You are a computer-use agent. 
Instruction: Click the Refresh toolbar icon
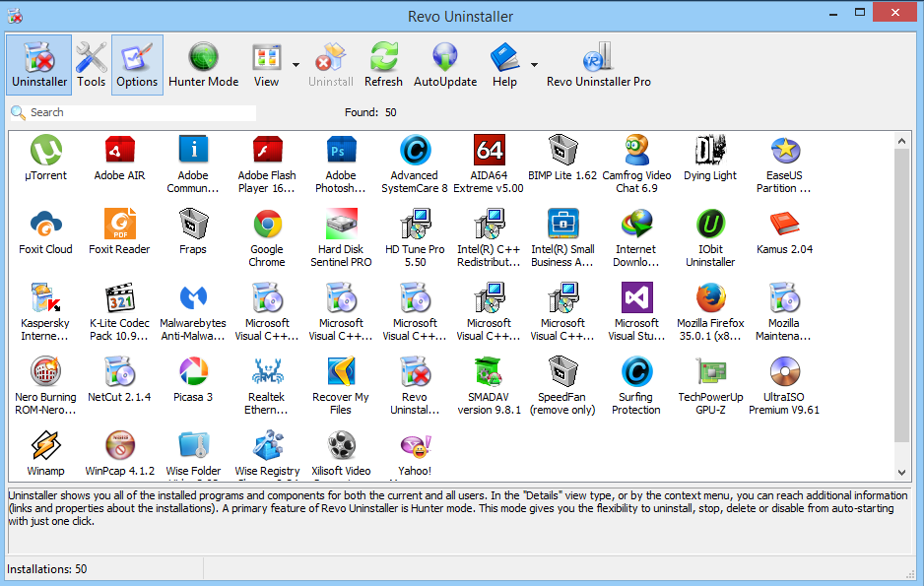[x=383, y=65]
